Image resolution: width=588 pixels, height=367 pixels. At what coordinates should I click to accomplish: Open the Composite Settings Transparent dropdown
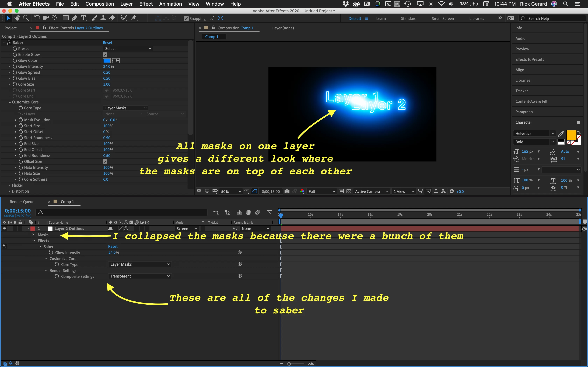pos(140,276)
